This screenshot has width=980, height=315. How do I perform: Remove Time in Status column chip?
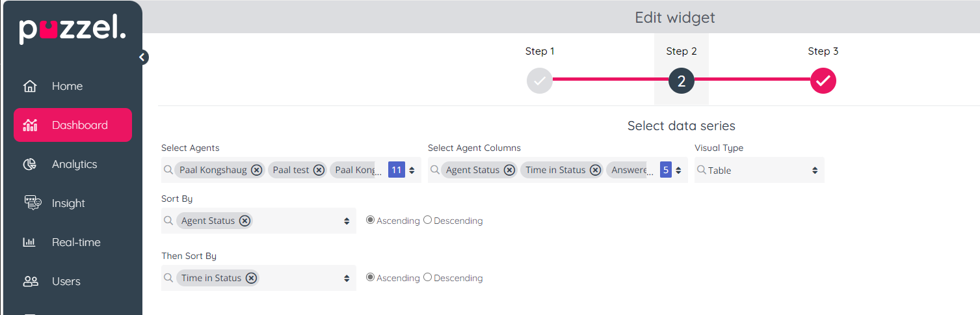click(596, 170)
